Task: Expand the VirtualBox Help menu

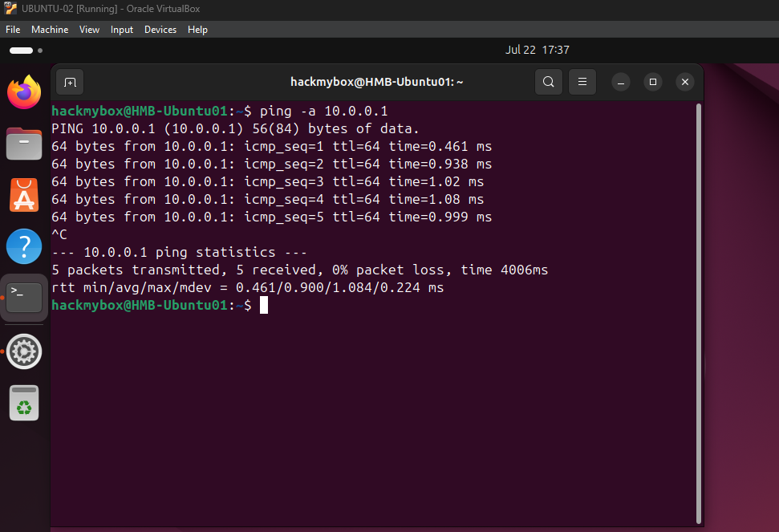Action: point(197,30)
